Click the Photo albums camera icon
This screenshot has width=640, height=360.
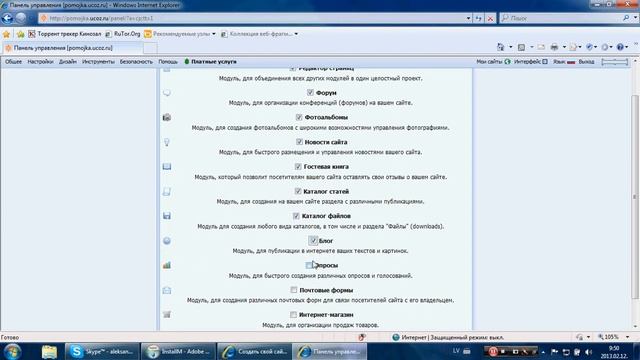coord(167,118)
